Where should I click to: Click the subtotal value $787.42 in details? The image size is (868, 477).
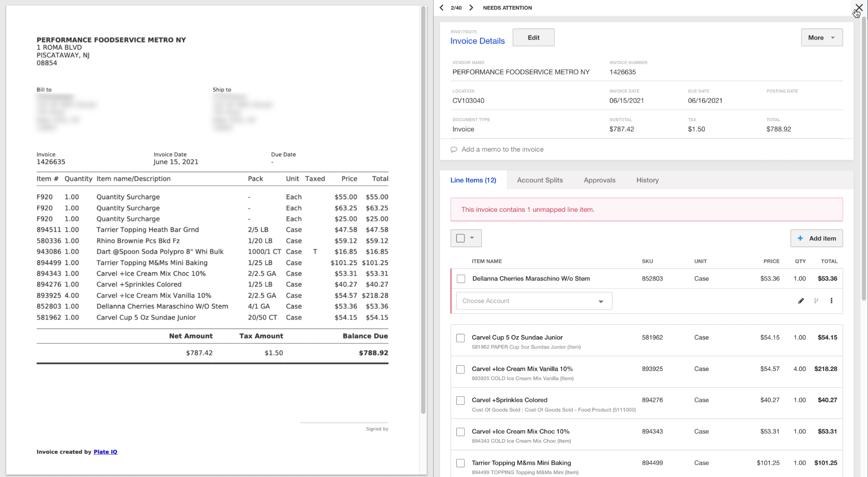pyautogui.click(x=622, y=129)
